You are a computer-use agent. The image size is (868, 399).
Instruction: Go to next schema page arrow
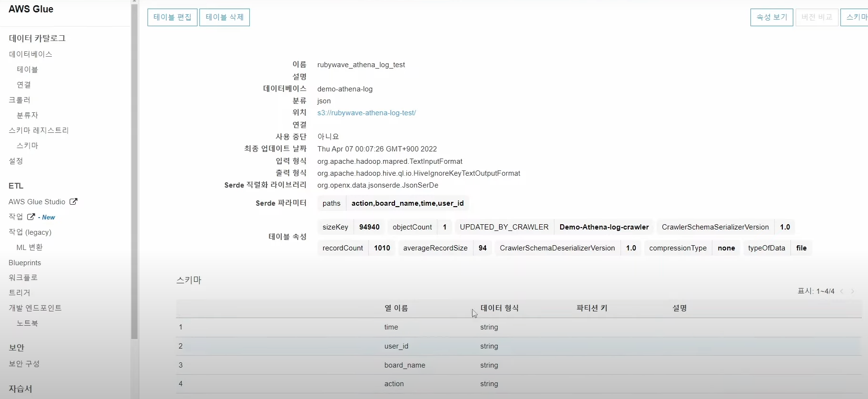[x=853, y=291]
